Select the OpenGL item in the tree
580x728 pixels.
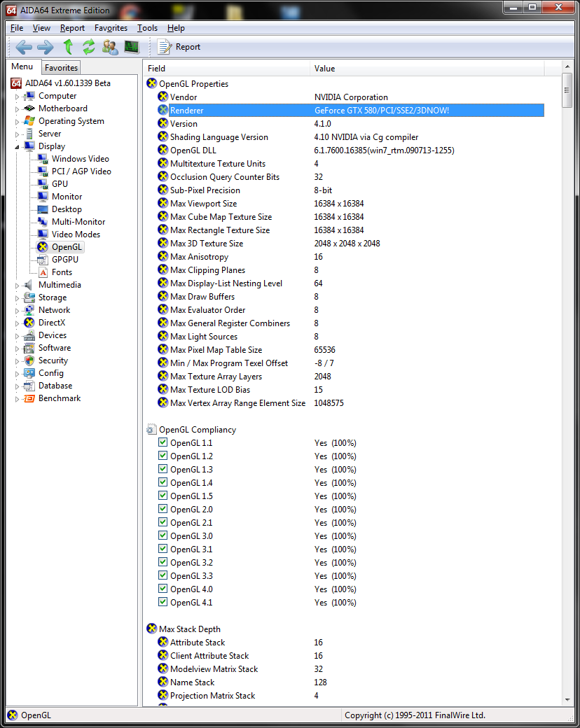67,247
